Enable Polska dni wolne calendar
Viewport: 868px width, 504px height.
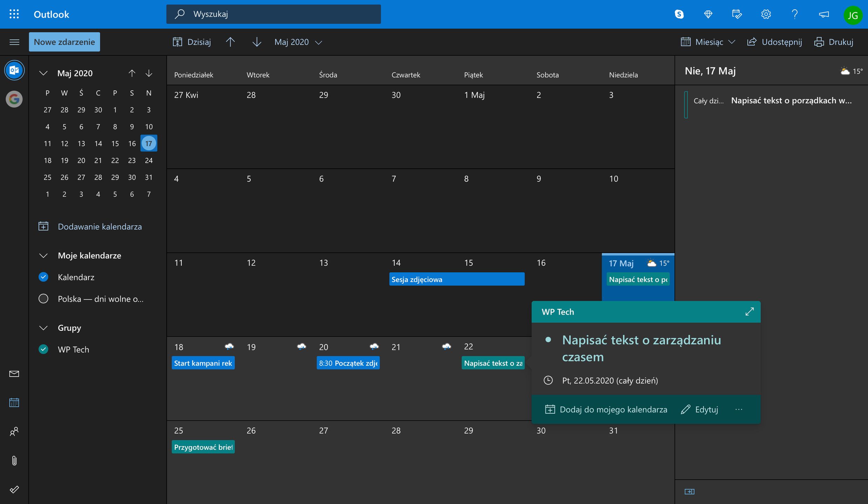[x=43, y=299]
